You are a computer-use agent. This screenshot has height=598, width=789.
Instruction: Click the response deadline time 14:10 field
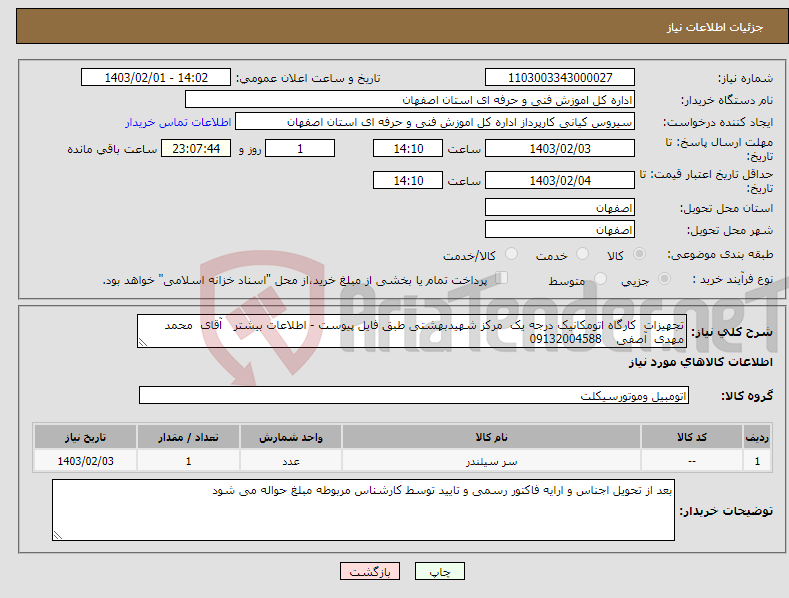tap(408, 148)
